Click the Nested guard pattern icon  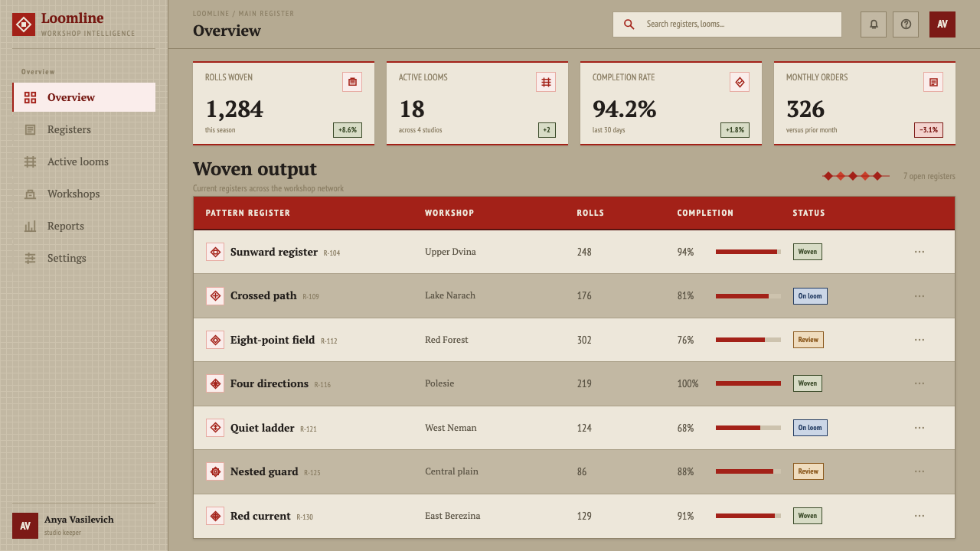pyautogui.click(x=215, y=471)
